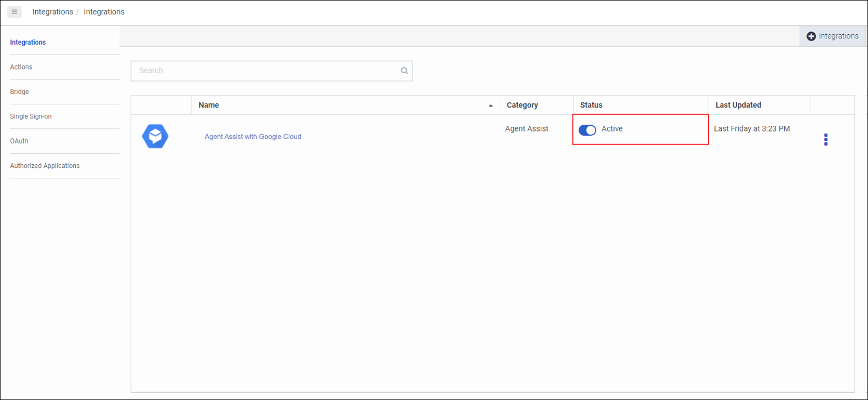868x400 pixels.
Task: Open Authorized Applications page
Action: (45, 166)
